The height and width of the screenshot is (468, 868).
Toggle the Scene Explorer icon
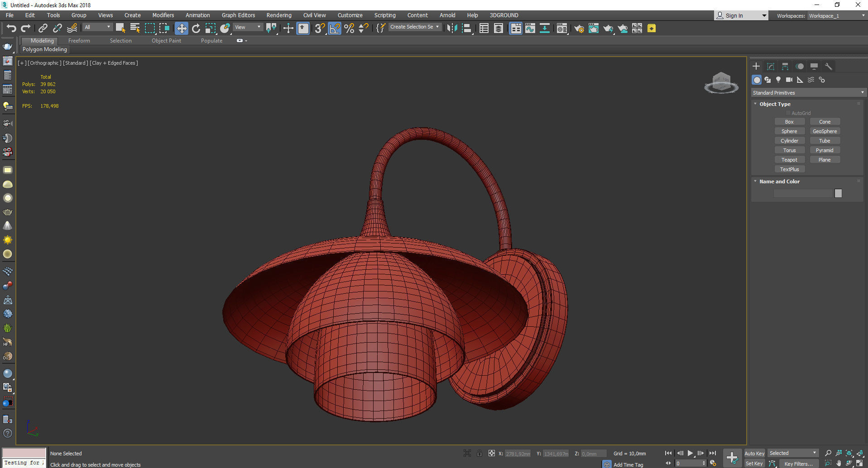[484, 29]
